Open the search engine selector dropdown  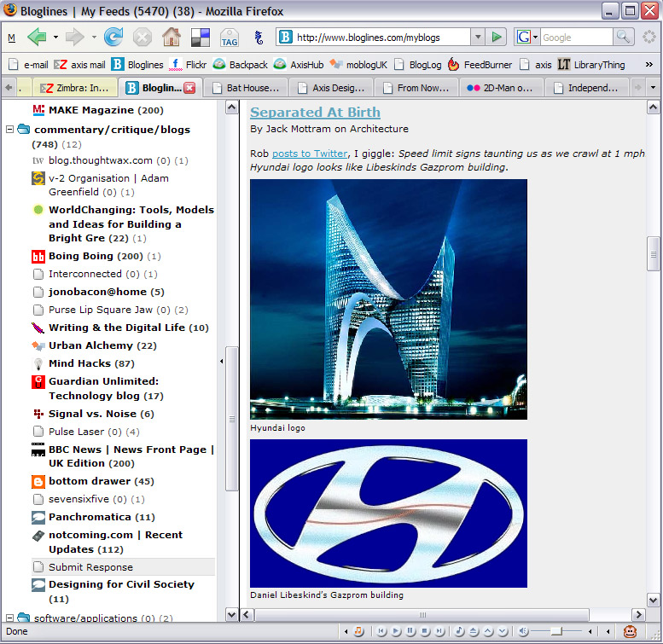535,38
